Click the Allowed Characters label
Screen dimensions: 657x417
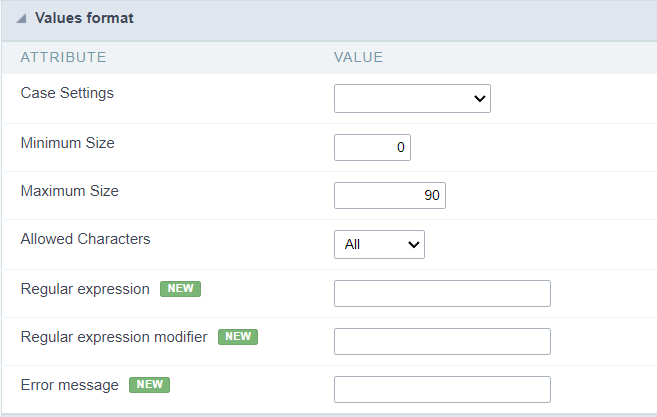(85, 239)
